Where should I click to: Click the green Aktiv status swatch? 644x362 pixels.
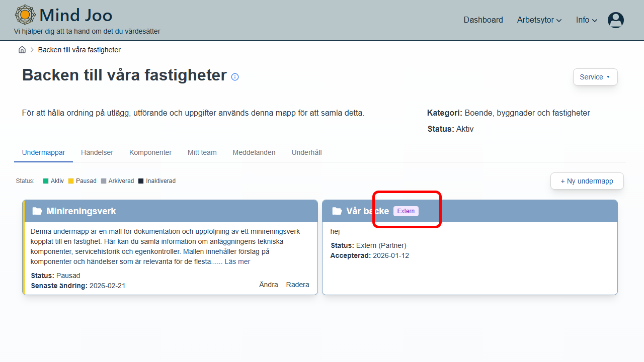coord(46,181)
